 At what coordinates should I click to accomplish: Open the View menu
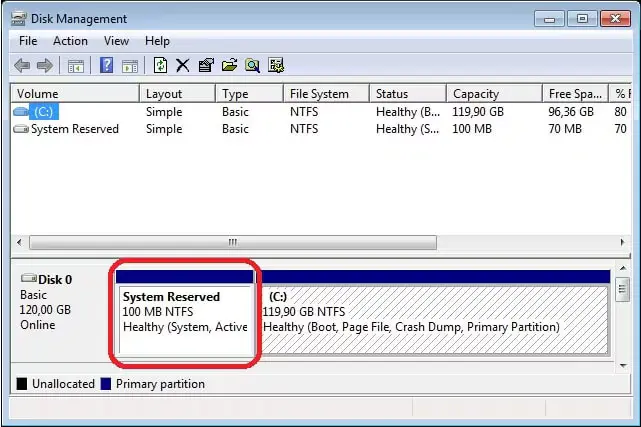tap(117, 41)
